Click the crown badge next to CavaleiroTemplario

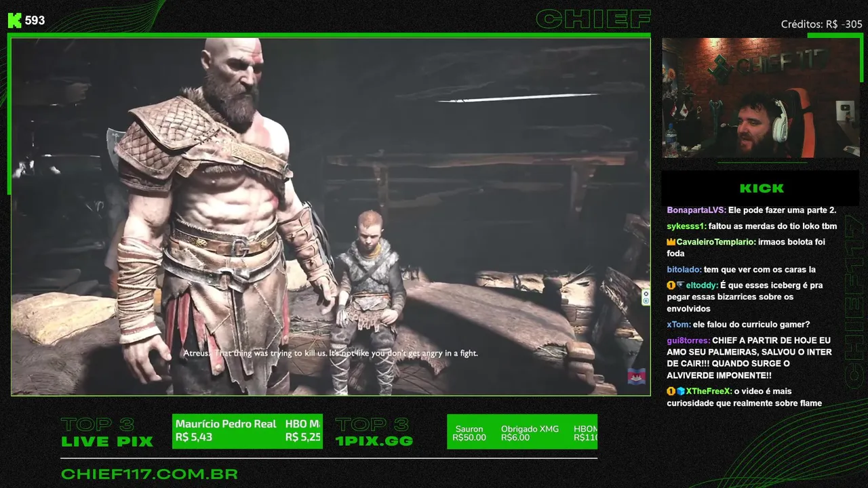click(x=671, y=242)
